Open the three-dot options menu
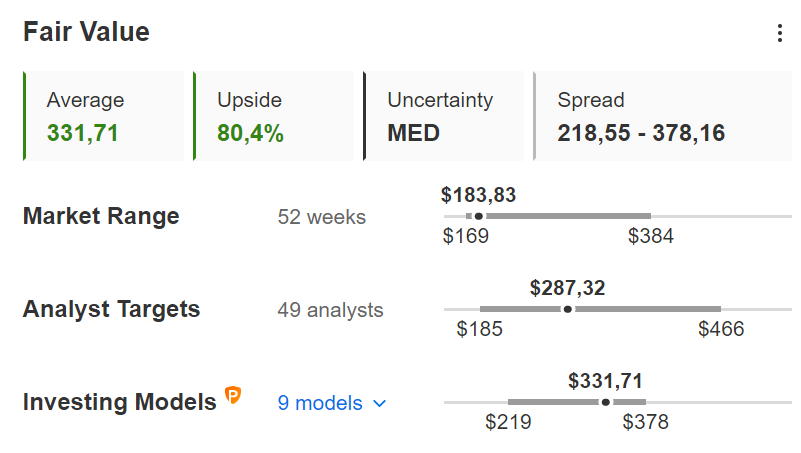801x453 pixels. [x=780, y=33]
